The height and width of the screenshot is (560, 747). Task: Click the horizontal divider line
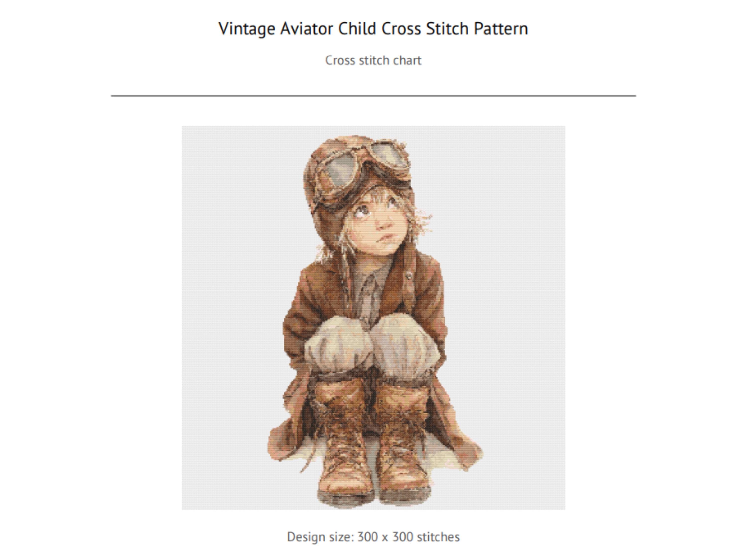(373, 96)
